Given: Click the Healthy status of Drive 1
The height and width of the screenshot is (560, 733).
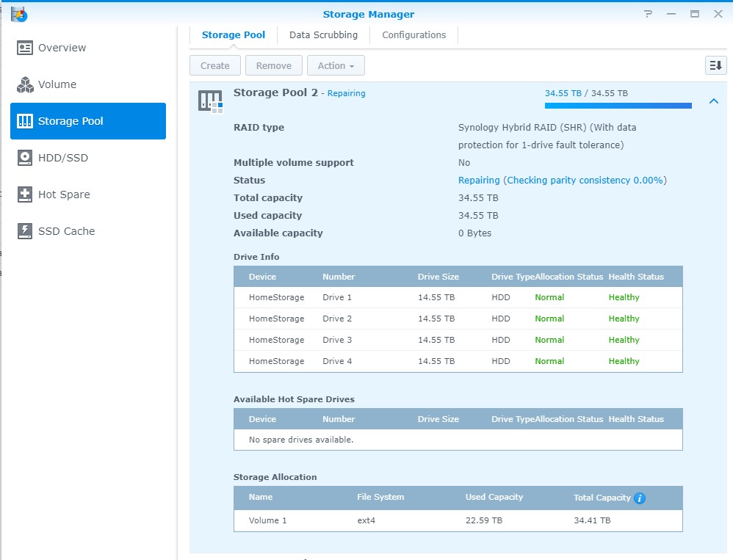Looking at the screenshot, I should [x=624, y=297].
